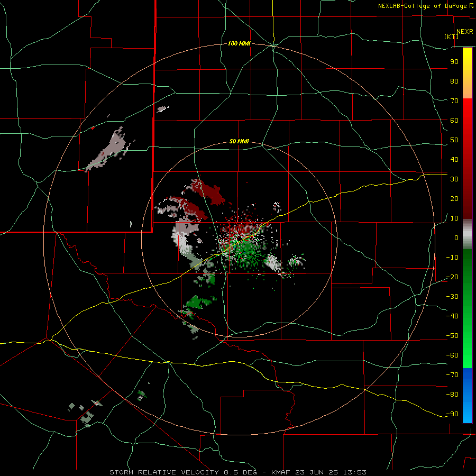Click the -70 value on the velocity scale
The width and height of the screenshot is (476, 476).
click(x=452, y=374)
